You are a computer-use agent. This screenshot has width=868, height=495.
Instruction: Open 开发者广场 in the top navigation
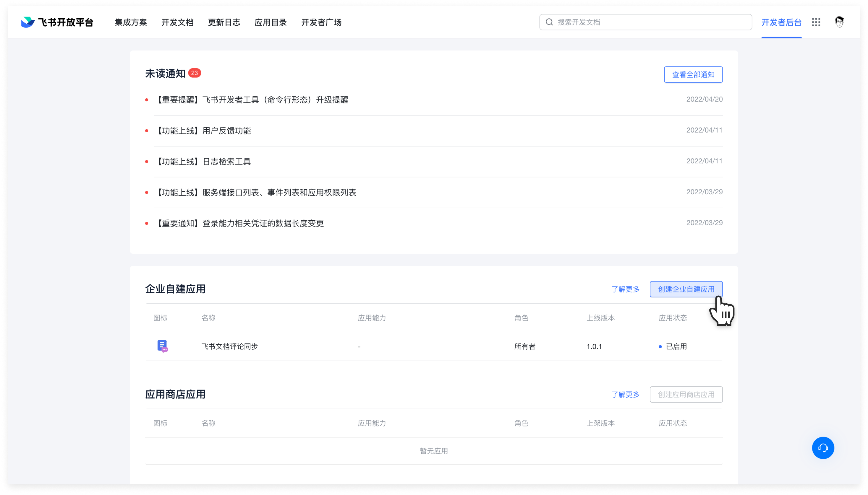coord(321,22)
